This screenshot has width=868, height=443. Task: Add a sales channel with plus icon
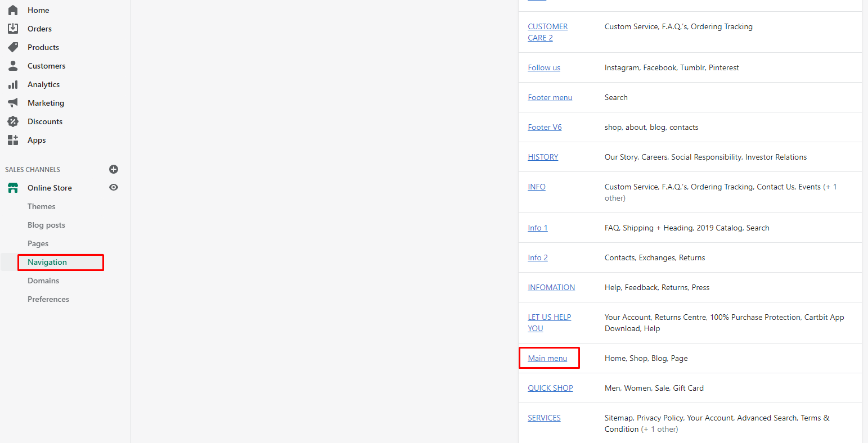pos(114,169)
